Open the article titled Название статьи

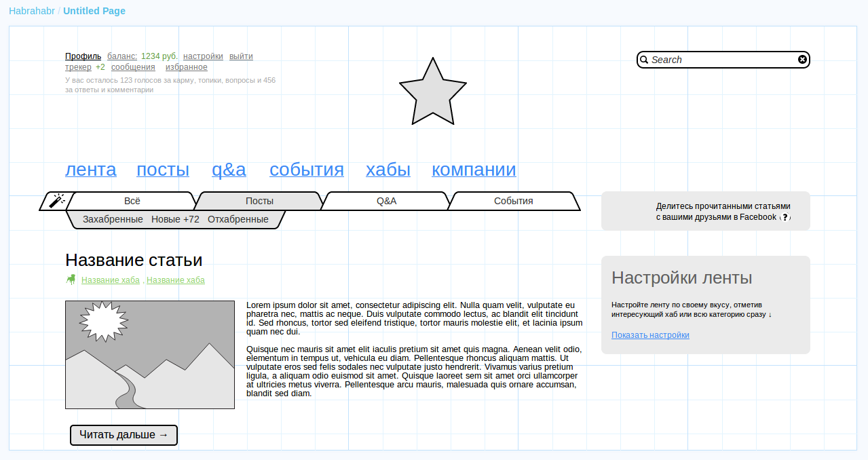tap(134, 260)
